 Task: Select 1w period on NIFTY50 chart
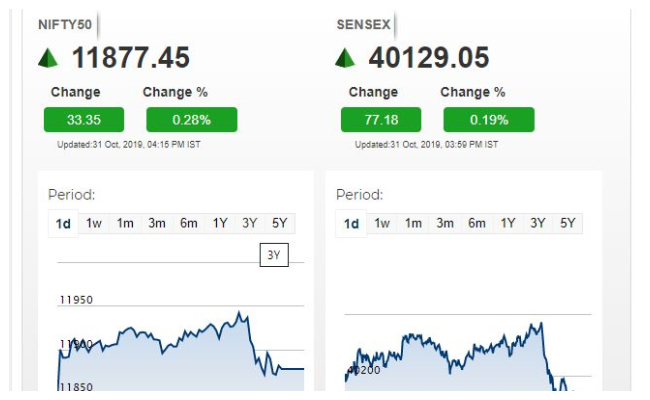[94, 223]
